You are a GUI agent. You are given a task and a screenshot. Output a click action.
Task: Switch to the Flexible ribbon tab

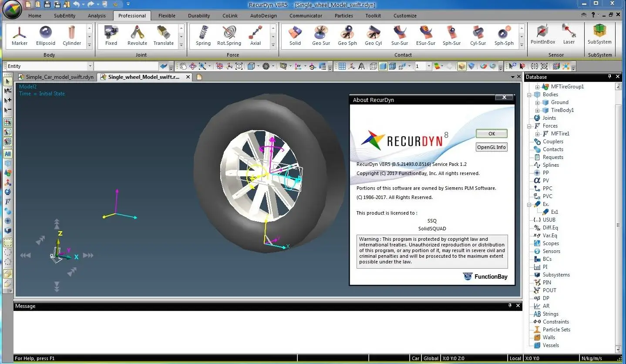click(167, 16)
